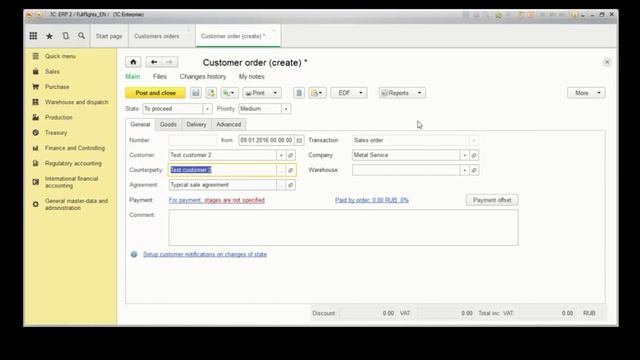Expand the Customer field dropdown
640x360 pixels.
[x=281, y=156]
